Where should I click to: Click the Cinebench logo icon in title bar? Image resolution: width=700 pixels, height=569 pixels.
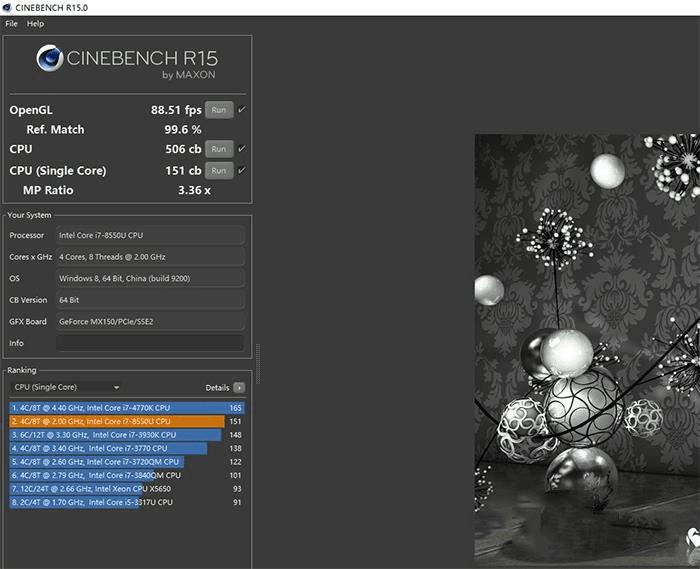click(x=6, y=8)
